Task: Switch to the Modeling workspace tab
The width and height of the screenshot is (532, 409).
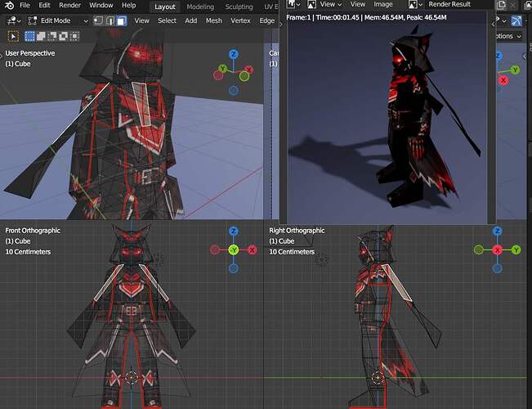Action: click(x=200, y=7)
